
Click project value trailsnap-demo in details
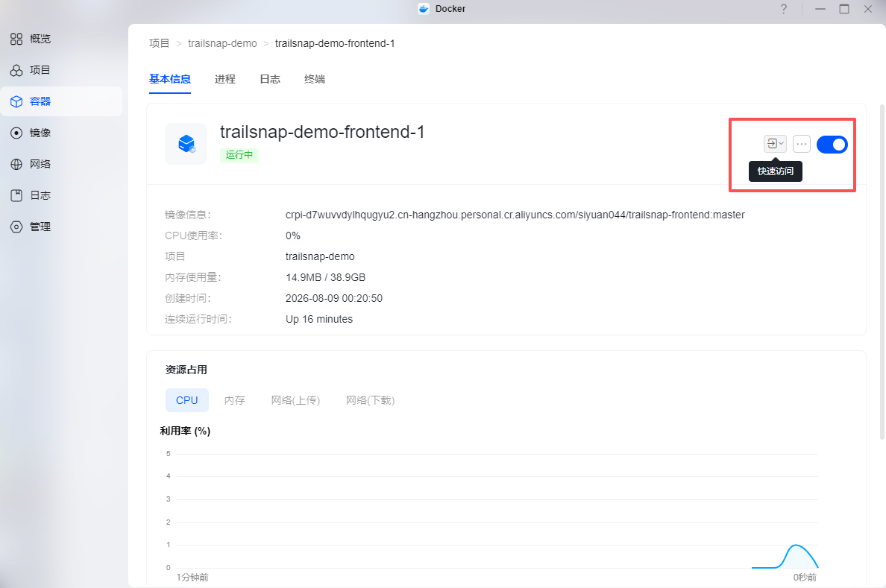[x=320, y=256]
